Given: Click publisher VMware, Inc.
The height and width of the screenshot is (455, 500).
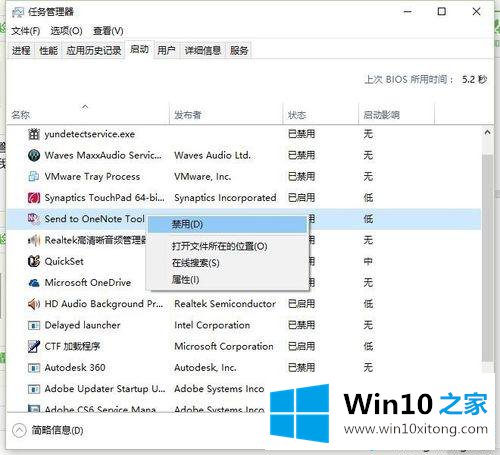Looking at the screenshot, I should click(203, 177).
